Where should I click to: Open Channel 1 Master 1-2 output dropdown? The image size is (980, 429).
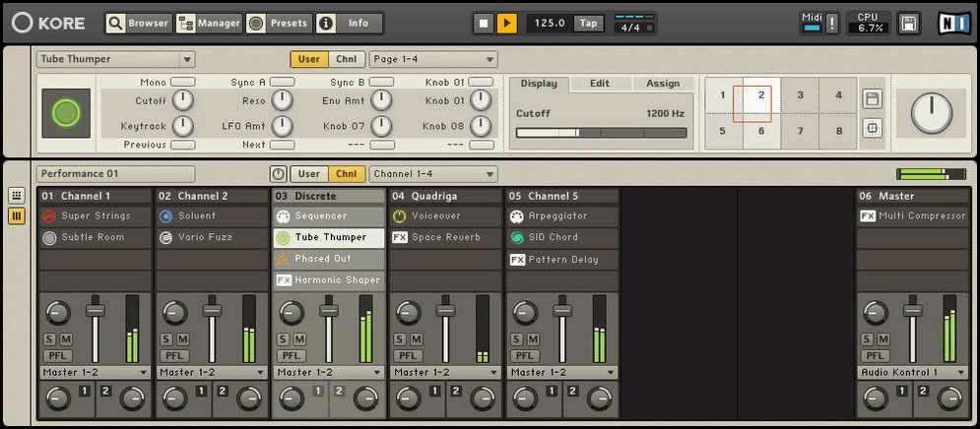[95, 372]
